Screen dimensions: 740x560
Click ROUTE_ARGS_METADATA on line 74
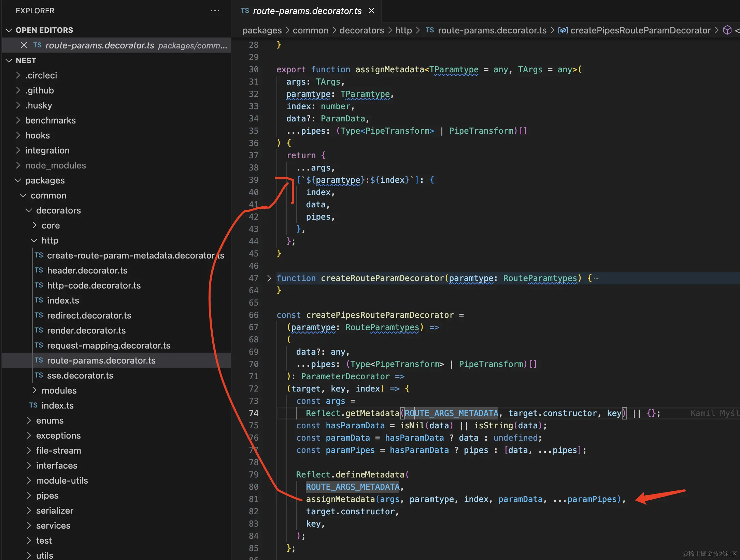point(451,413)
